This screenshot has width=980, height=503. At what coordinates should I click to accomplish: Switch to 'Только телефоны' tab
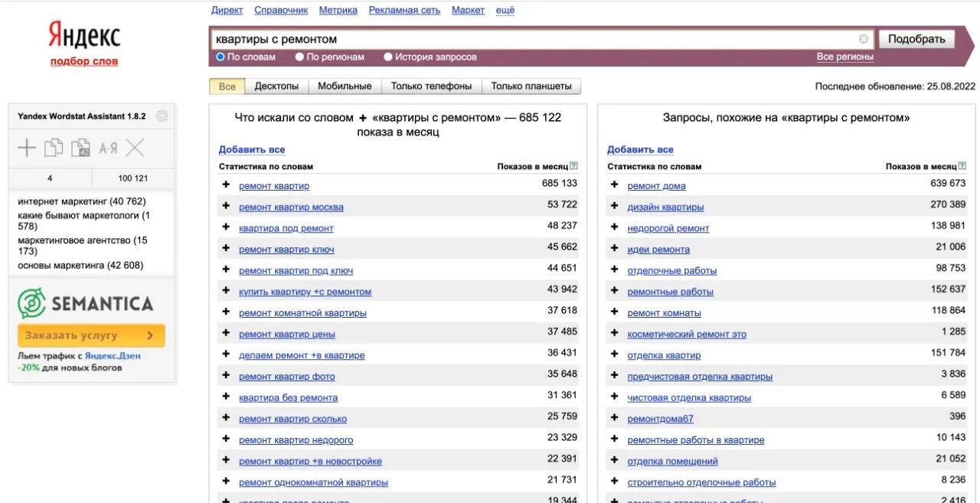click(x=431, y=87)
